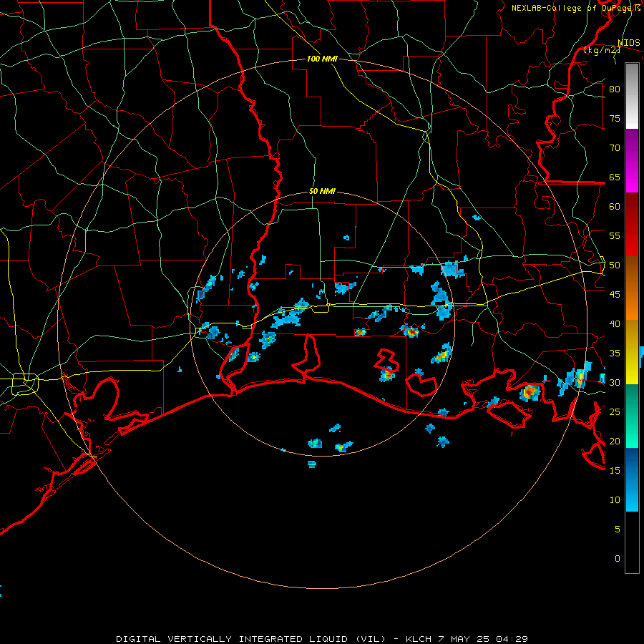Select the red segment of the color scale
The height and width of the screenshot is (644, 644).
pyautogui.click(x=632, y=225)
